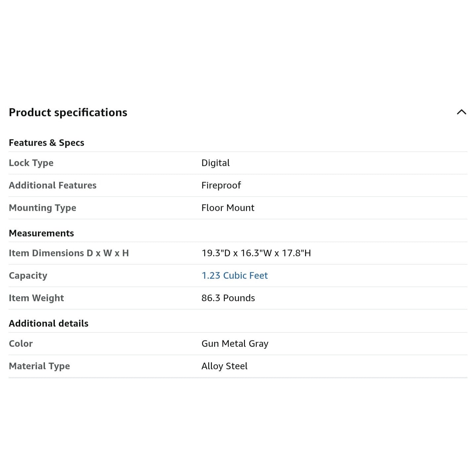476x476 pixels.
Task: Select the Alloy Steel value
Action: (x=224, y=366)
